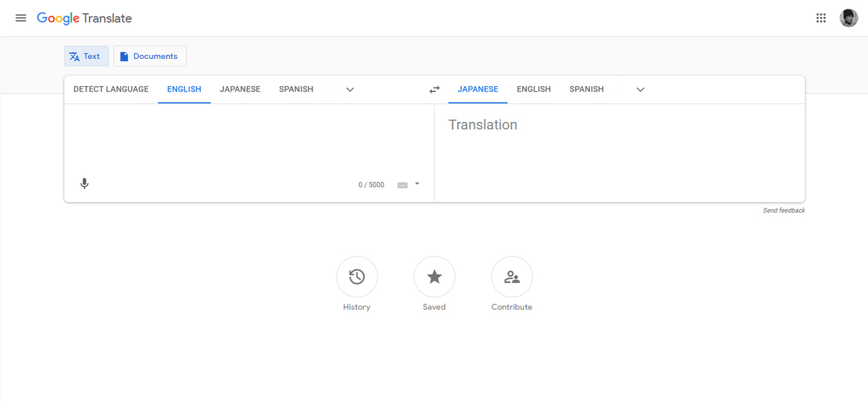Open translation History
The width and height of the screenshot is (868, 401).
pos(357,277)
